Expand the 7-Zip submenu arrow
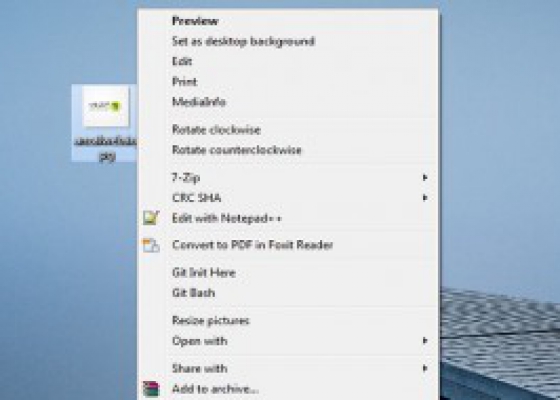The height and width of the screenshot is (400, 560). 425,178
